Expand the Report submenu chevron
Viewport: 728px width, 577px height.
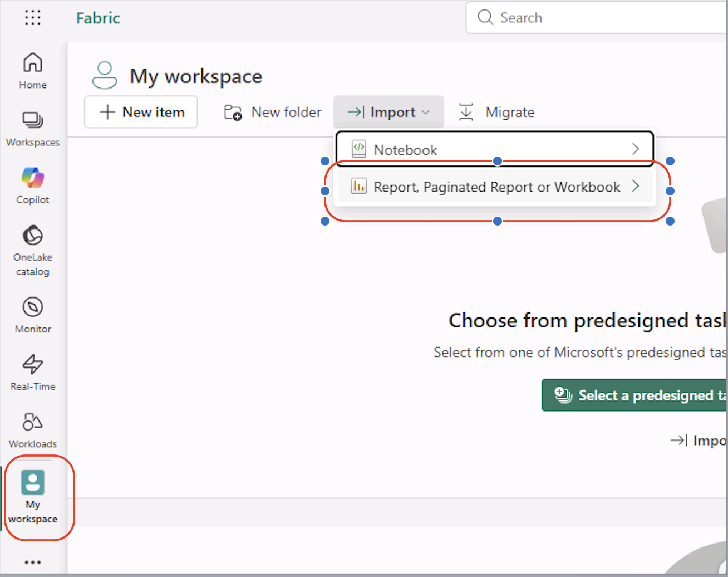tap(636, 186)
